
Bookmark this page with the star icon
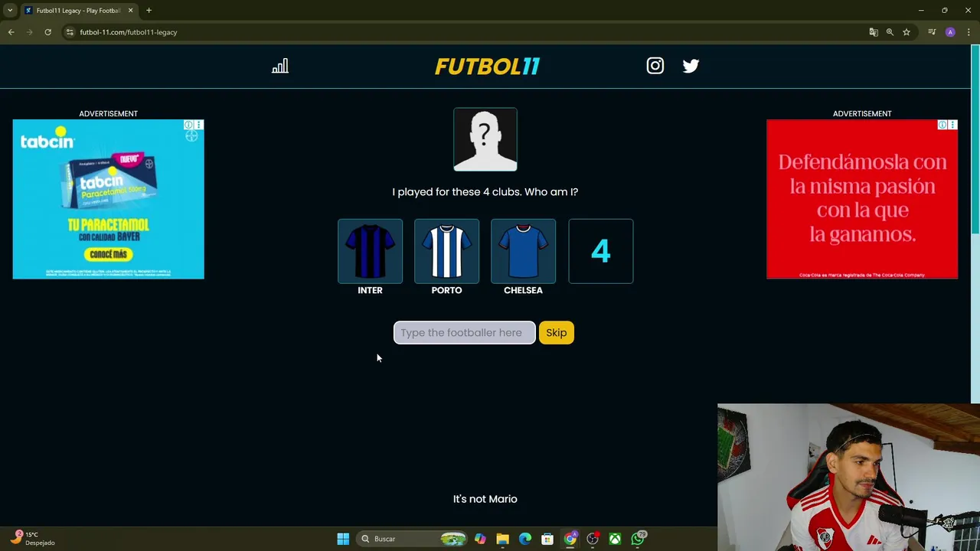coord(906,32)
